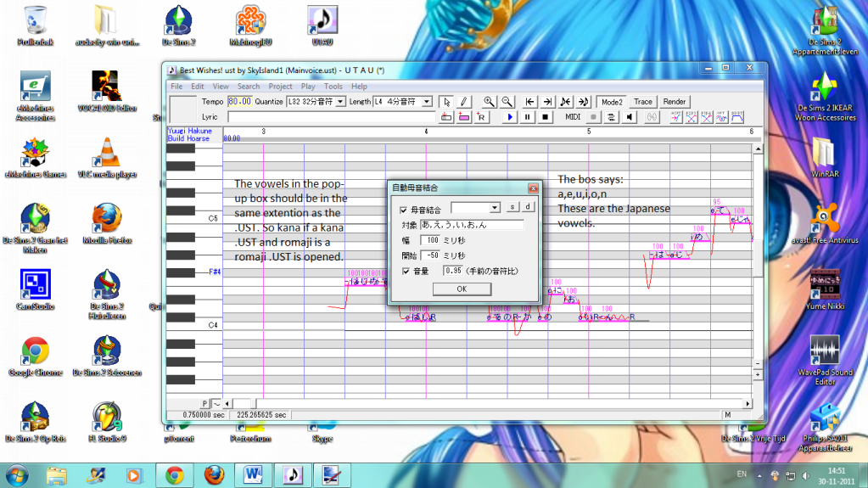Expand the 母音結合 preset combo box

[x=495, y=207]
